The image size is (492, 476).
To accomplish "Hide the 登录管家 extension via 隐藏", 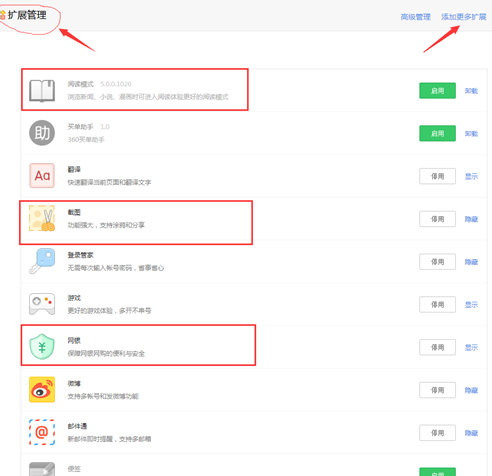I will [471, 262].
